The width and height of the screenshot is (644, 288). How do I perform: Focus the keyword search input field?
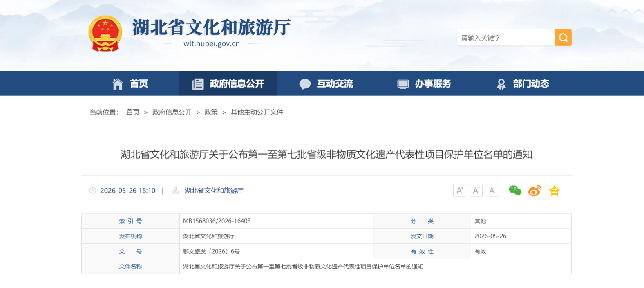[x=506, y=38]
